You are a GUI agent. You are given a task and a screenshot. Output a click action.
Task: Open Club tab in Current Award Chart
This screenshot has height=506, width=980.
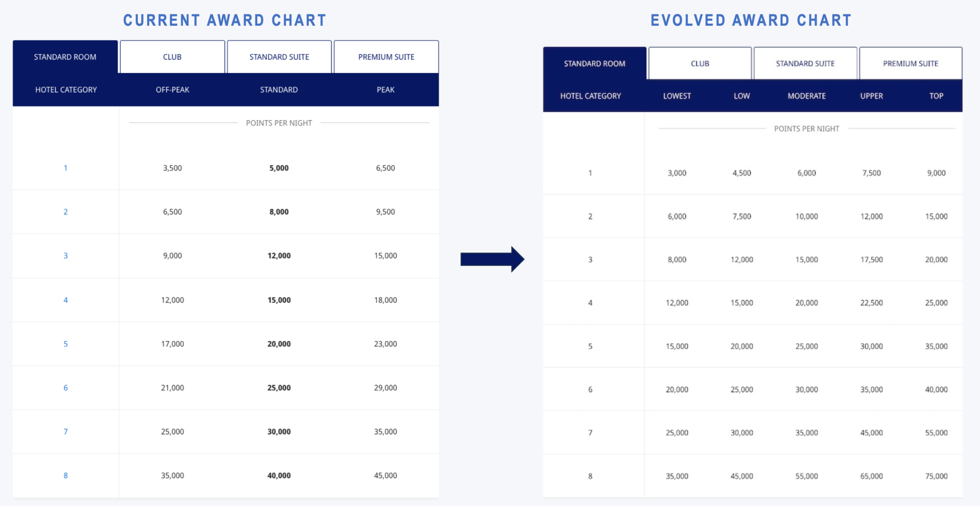(x=172, y=57)
